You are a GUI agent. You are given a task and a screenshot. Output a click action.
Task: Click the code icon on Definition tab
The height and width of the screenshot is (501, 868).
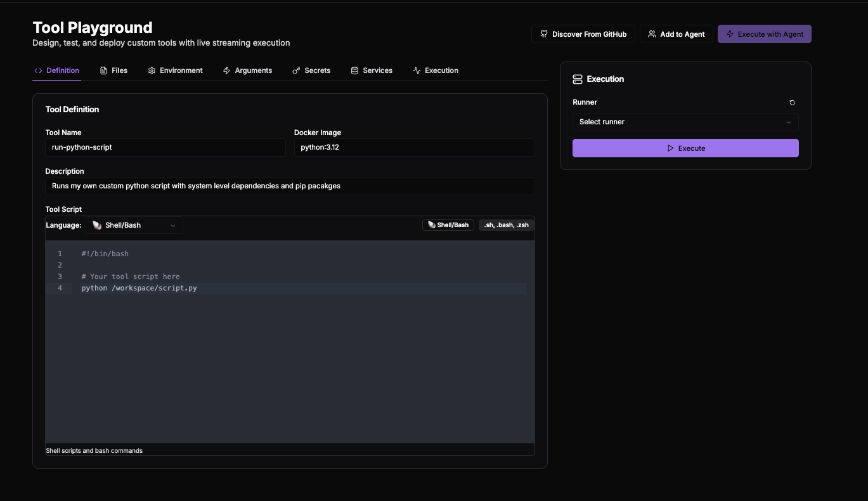point(39,70)
